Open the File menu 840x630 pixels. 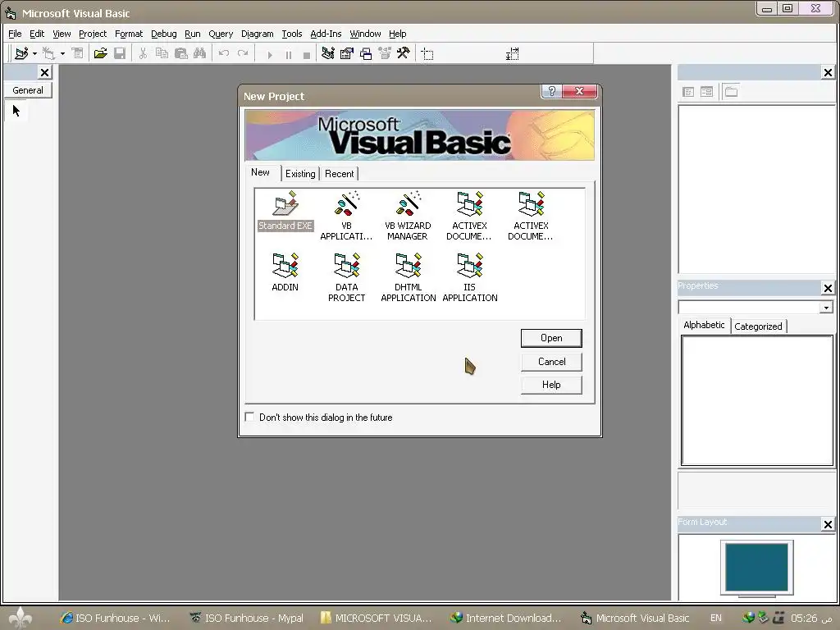[15, 34]
